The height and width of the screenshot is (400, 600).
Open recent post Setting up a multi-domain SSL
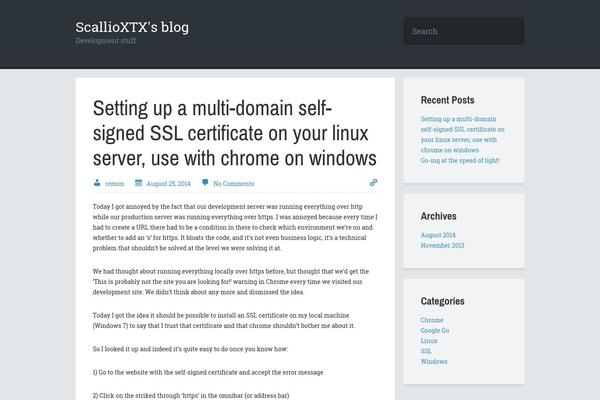point(462,134)
